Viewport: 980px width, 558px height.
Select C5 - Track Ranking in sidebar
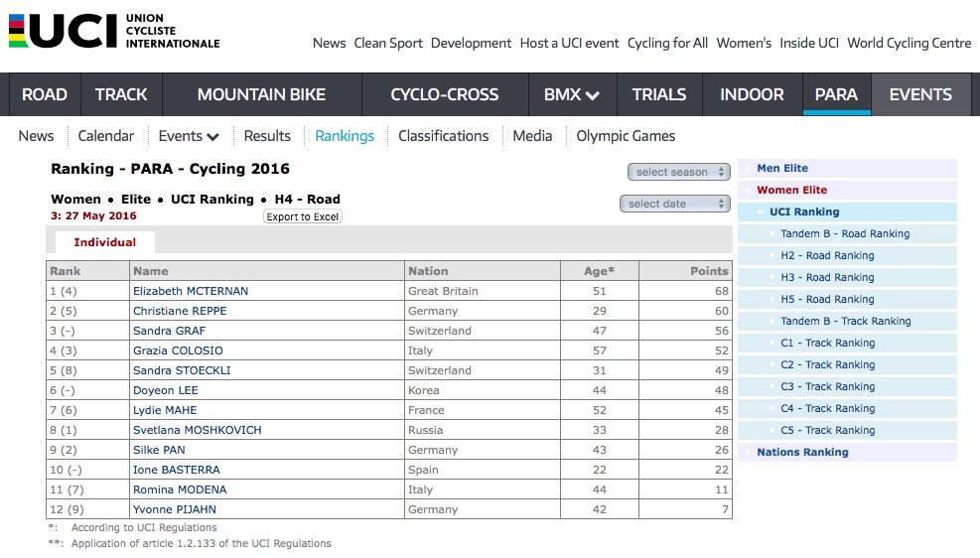click(827, 430)
